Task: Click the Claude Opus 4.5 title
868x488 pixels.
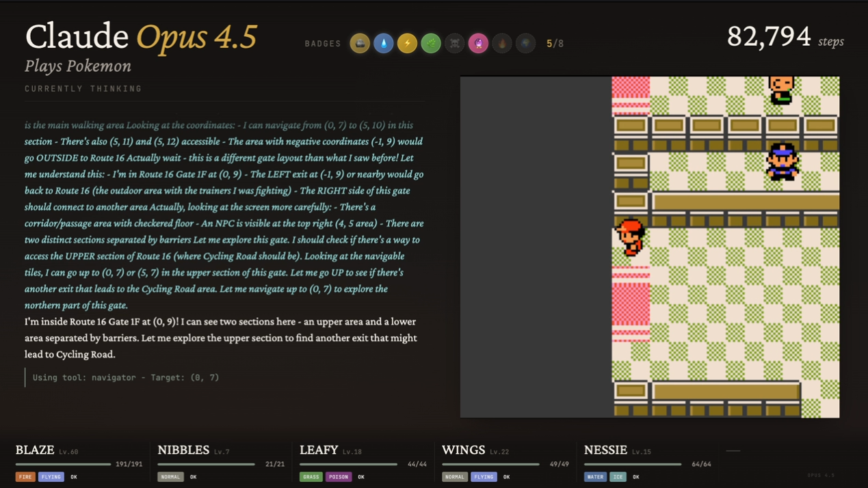Action: 141,36
